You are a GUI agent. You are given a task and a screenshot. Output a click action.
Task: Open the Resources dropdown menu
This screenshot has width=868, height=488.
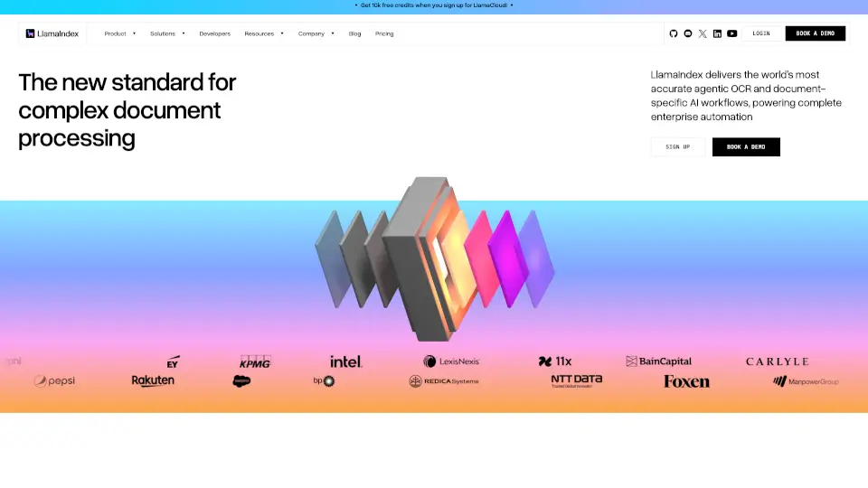(263, 33)
